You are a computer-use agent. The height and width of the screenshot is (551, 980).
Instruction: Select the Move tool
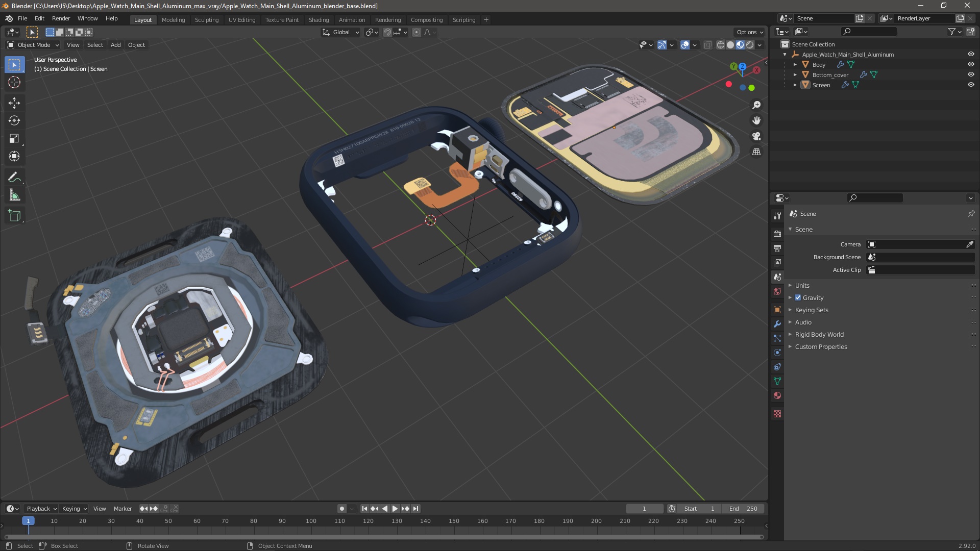pyautogui.click(x=14, y=103)
